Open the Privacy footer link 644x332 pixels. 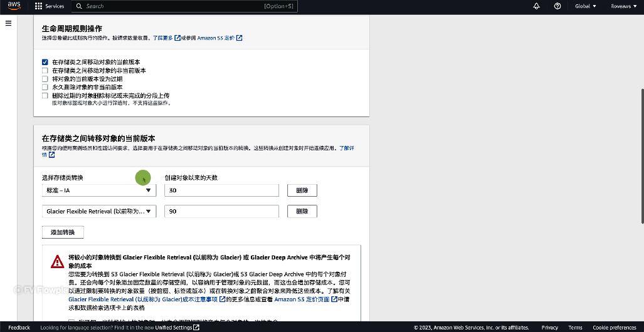click(x=549, y=327)
